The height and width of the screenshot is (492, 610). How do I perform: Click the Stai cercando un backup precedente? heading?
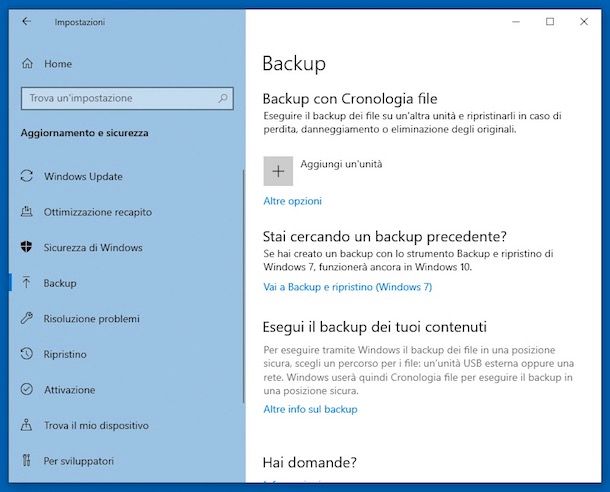pyautogui.click(x=385, y=236)
